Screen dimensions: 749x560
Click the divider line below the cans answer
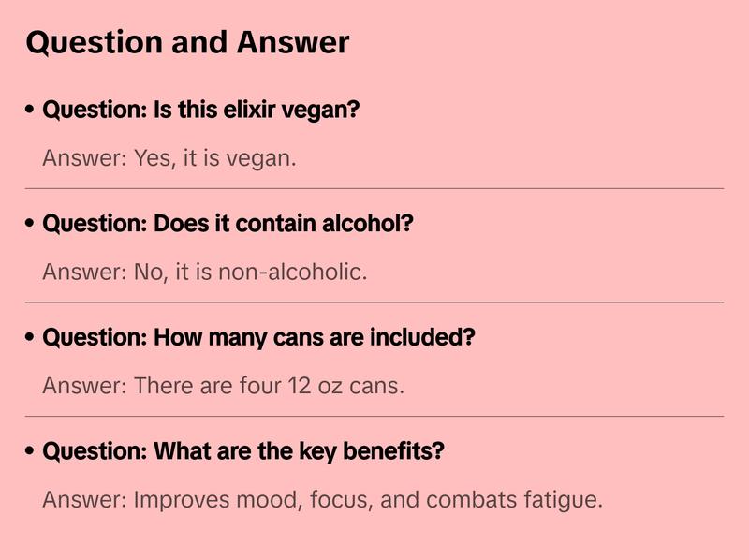coord(374,416)
